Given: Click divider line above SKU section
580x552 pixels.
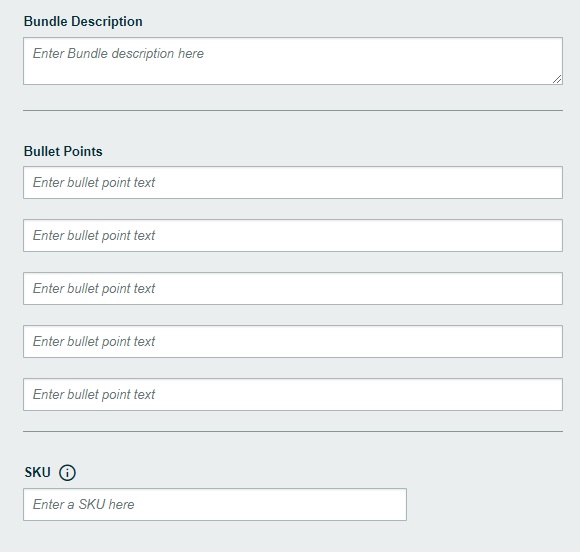Looking at the screenshot, I should coord(293,431).
